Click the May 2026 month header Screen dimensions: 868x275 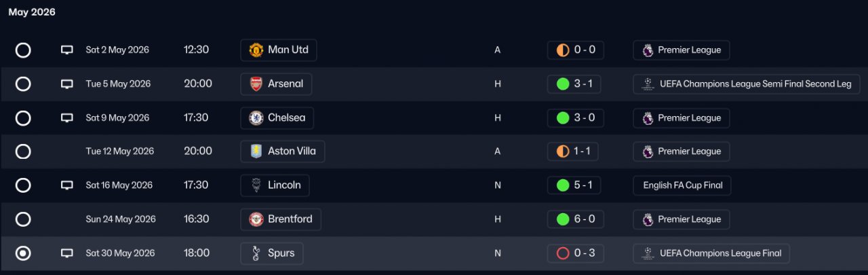click(32, 12)
